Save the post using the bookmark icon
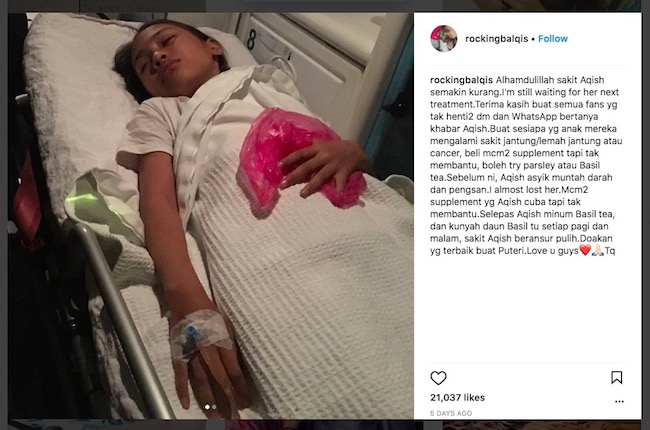650x430 pixels. [x=616, y=377]
